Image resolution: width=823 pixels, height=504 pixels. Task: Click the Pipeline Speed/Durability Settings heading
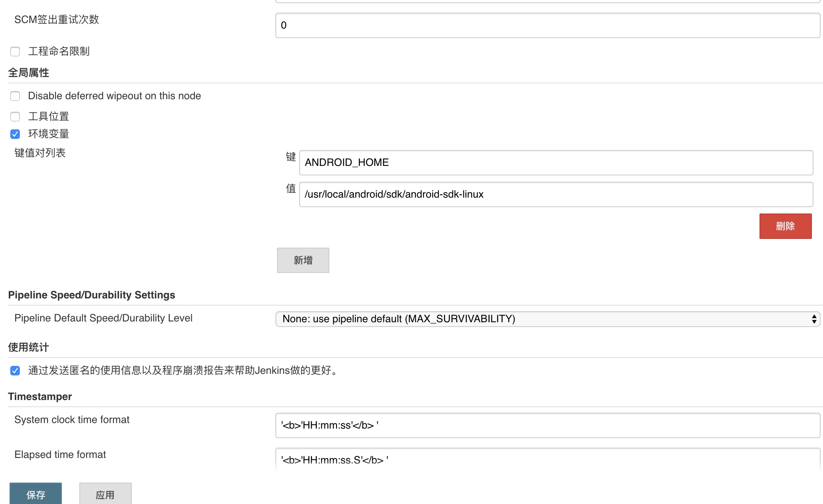pyautogui.click(x=92, y=294)
